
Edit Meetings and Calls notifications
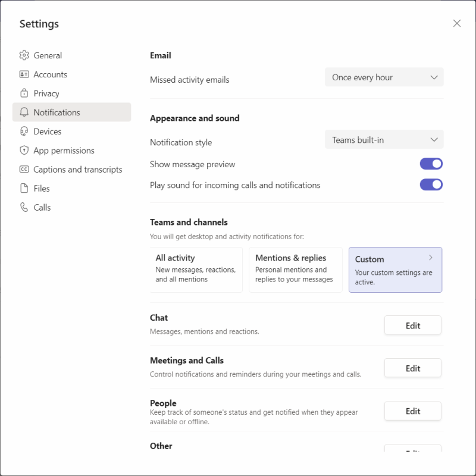point(412,368)
